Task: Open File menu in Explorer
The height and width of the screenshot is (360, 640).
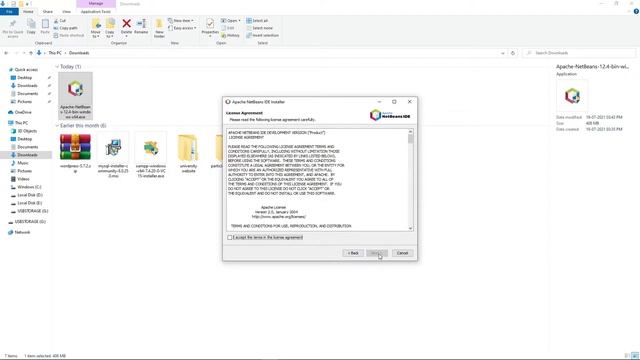Action: (x=9, y=11)
